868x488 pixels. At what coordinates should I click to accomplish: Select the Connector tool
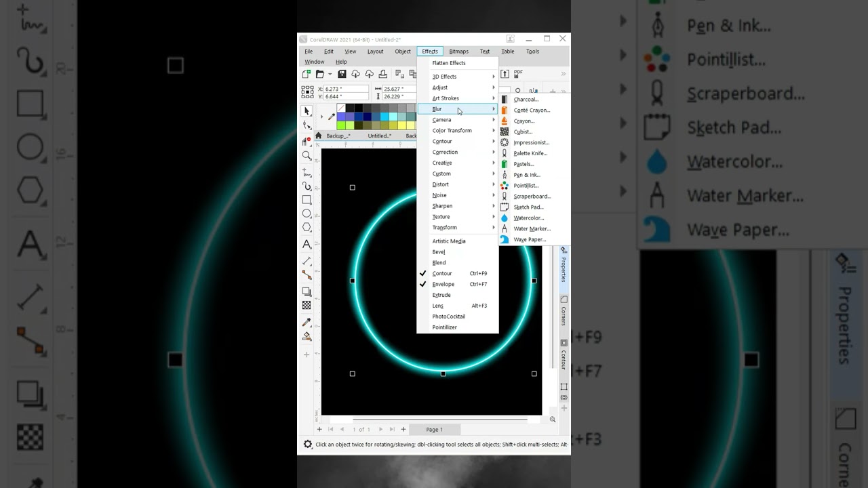[307, 275]
